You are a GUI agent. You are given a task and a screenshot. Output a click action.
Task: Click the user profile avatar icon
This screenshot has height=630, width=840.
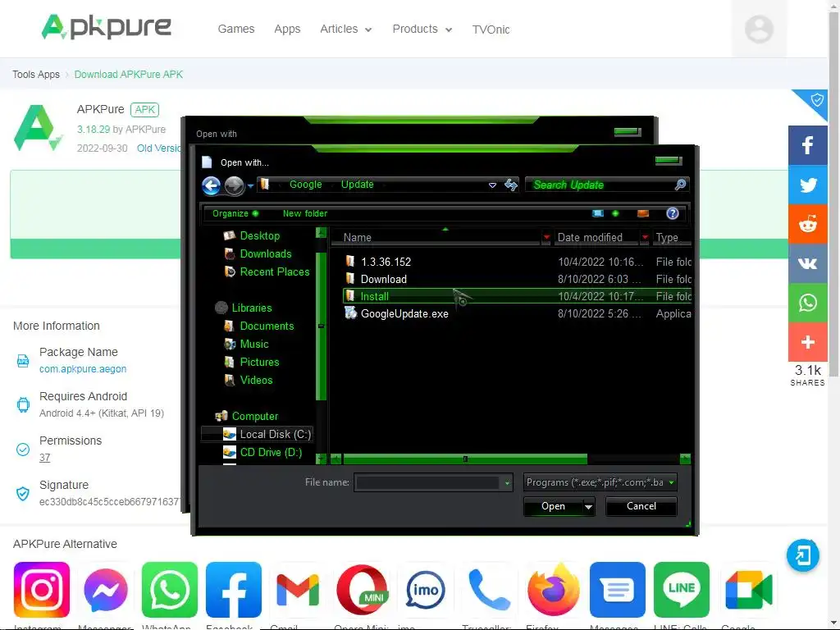point(759,29)
